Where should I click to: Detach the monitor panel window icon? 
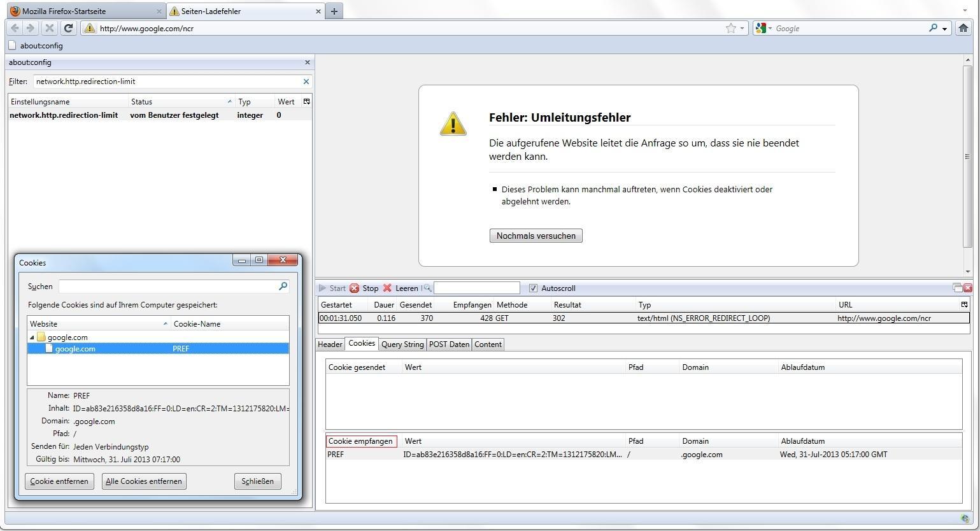coord(957,288)
